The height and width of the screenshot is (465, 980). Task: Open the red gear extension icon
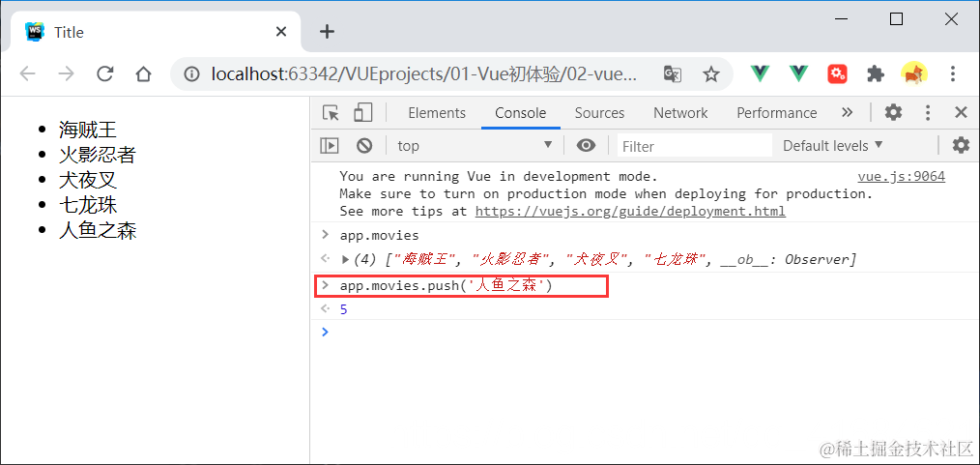click(x=838, y=73)
